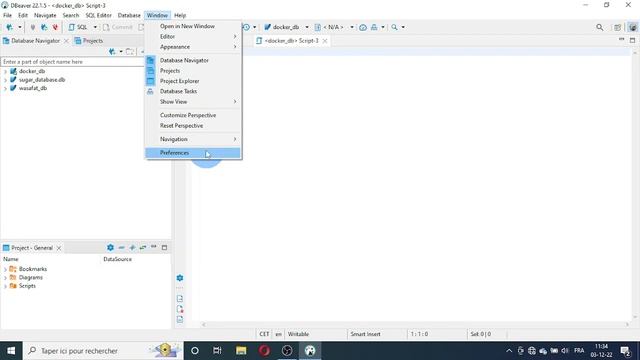640x360 pixels.
Task: Click the new database connection plug icon
Action: (9, 27)
